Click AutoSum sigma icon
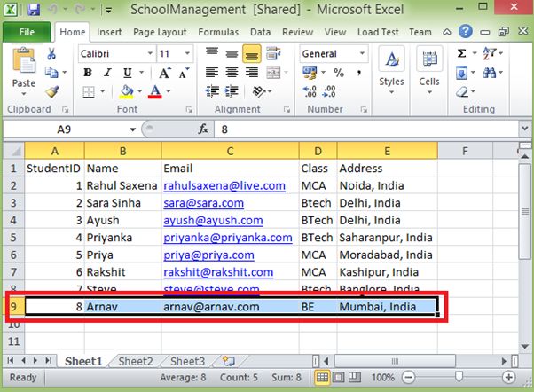Viewport: 534px width, 392px height. click(x=461, y=53)
